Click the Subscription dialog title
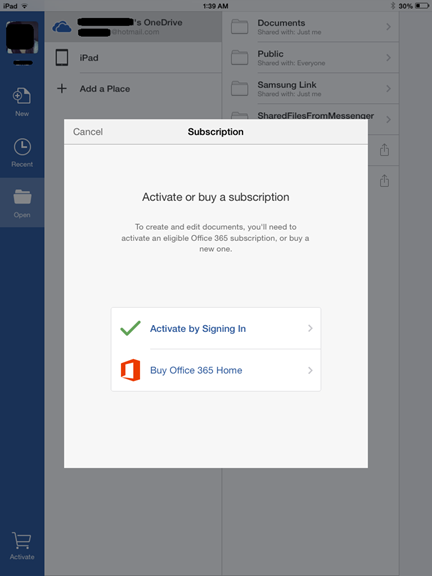The height and width of the screenshot is (576, 432). (216, 132)
